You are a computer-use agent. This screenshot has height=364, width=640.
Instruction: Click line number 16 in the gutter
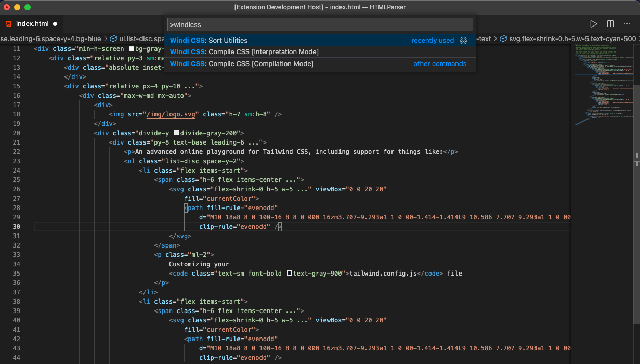16,96
